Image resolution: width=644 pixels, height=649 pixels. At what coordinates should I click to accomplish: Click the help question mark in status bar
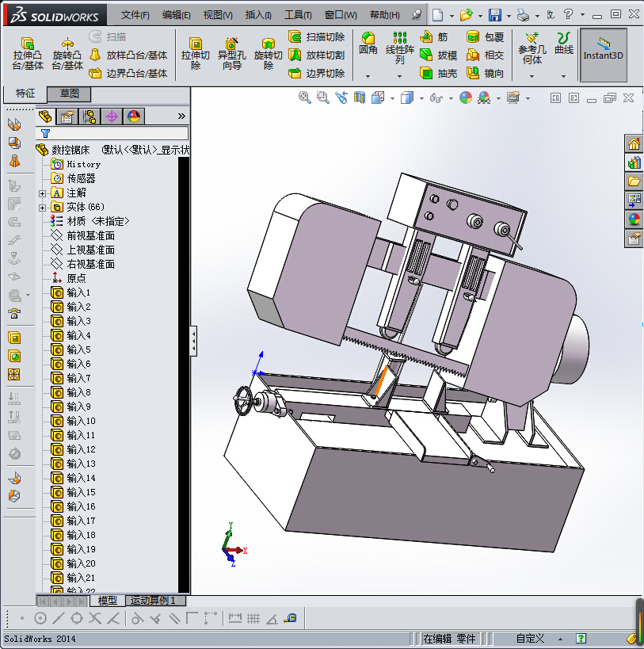[581, 638]
